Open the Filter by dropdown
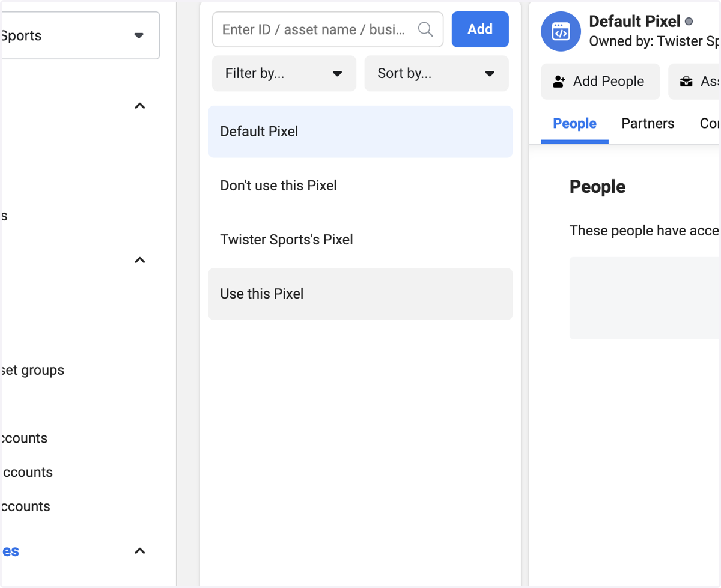This screenshot has width=721, height=588. coord(284,74)
